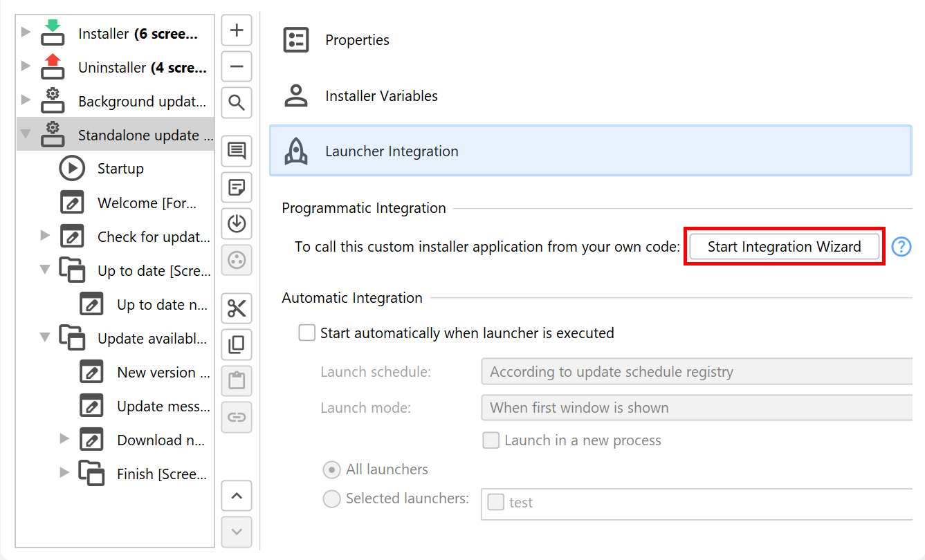The width and height of the screenshot is (925, 560).
Task: Click the circled down-arrow icon in toolbar
Action: coord(237,223)
